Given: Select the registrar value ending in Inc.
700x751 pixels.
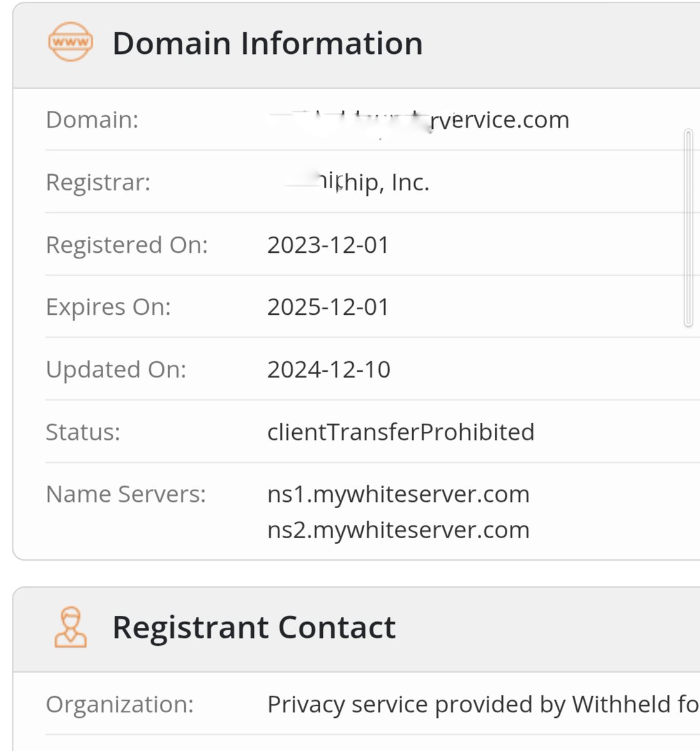Looking at the screenshot, I should tap(357, 182).
